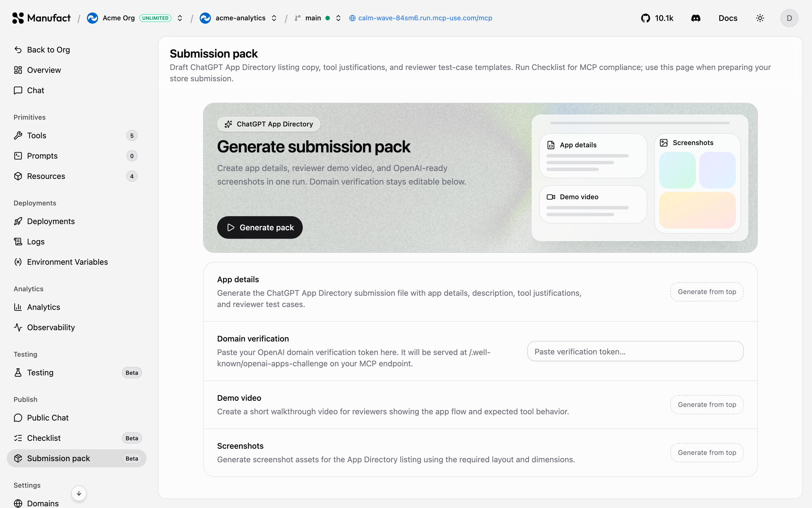This screenshot has height=508, width=812.
Task: Open the calm-wave-84sm6.run.mcp-use.com/mcp link
Action: [420, 18]
